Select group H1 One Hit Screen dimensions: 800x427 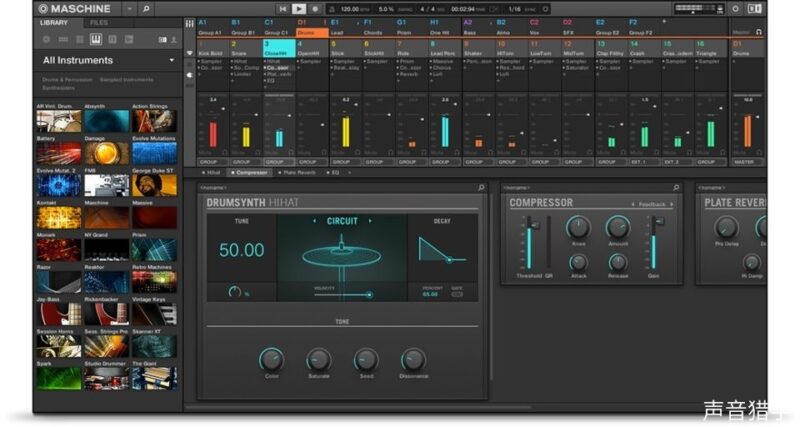445,28
